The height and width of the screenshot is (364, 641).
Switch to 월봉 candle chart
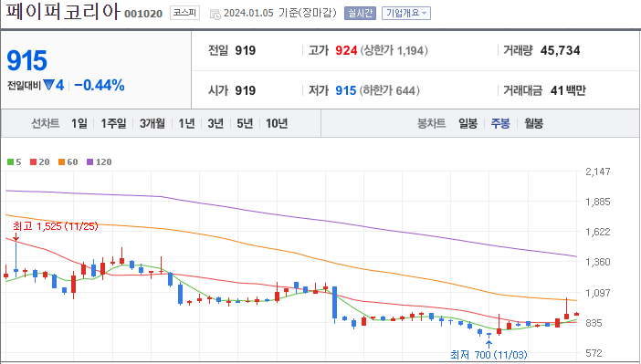(x=533, y=123)
